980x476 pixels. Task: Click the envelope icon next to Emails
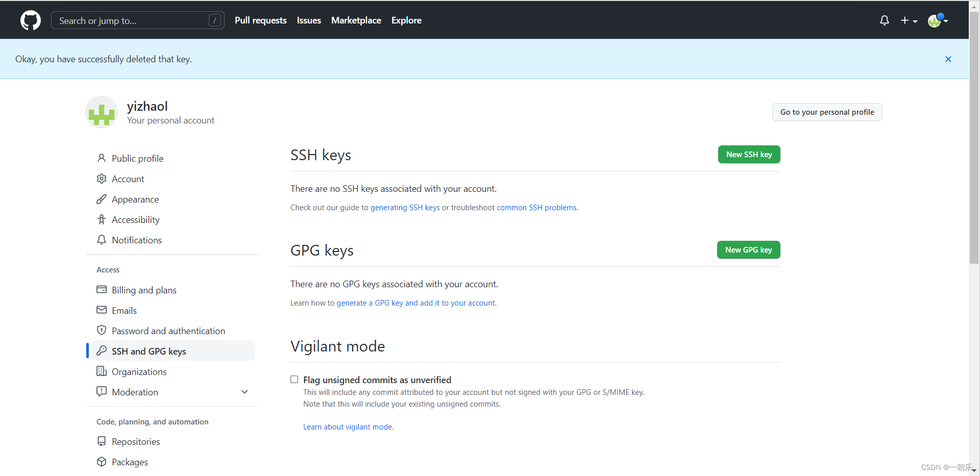pos(102,310)
